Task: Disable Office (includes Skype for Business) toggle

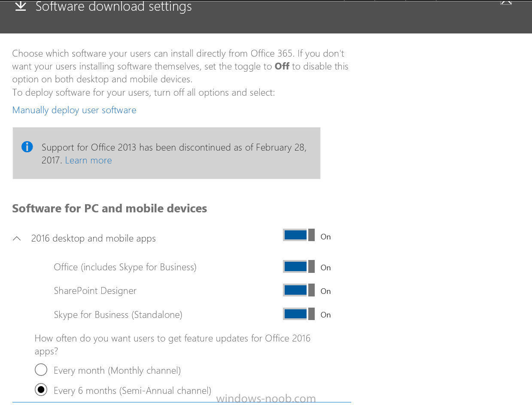Action: 299,266
